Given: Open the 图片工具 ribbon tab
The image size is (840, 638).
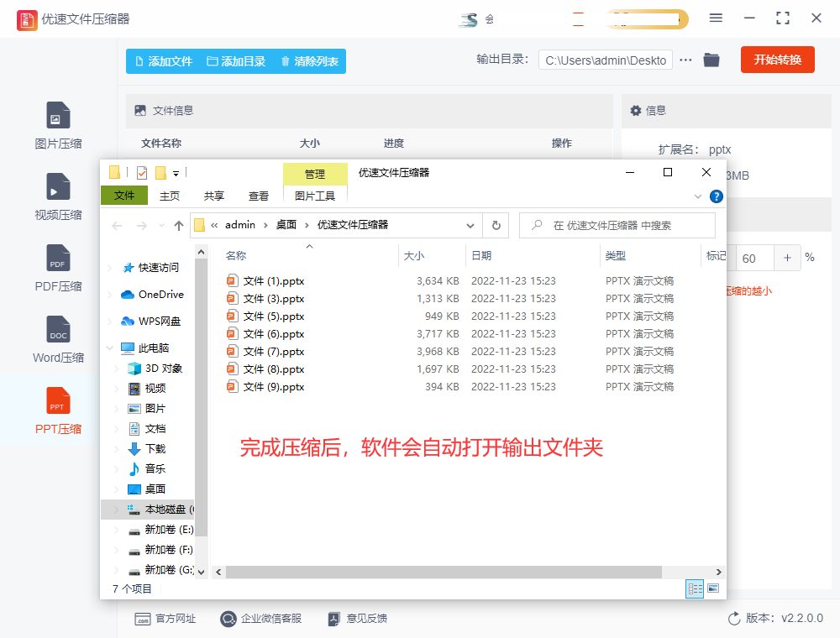Looking at the screenshot, I should pos(315,196).
